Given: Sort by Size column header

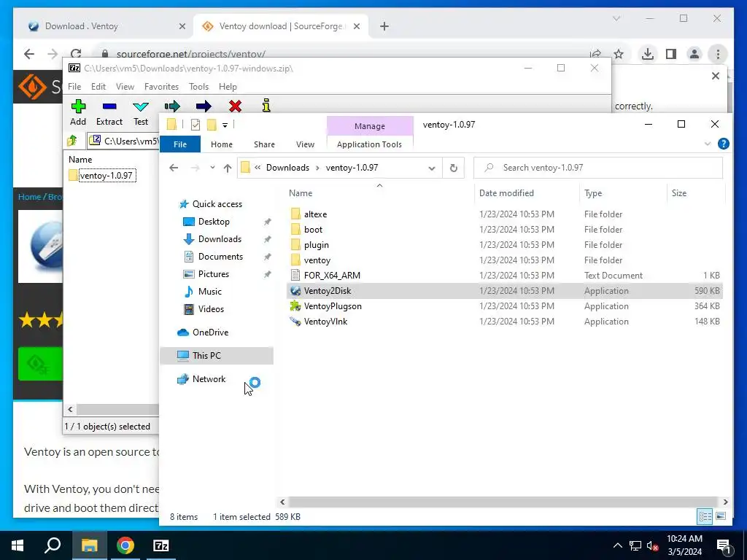Looking at the screenshot, I should (679, 192).
